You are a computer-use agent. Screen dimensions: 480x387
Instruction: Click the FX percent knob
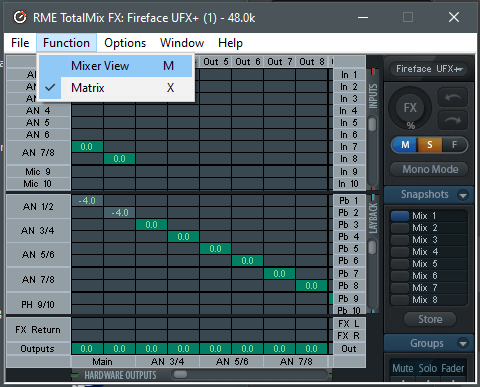tap(410, 108)
